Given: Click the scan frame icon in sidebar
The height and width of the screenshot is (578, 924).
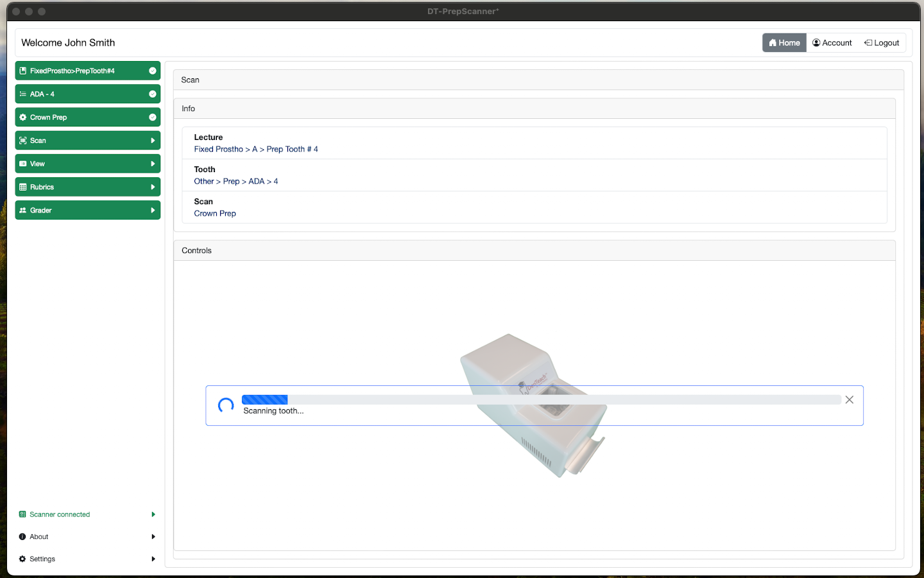Looking at the screenshot, I should coord(23,141).
